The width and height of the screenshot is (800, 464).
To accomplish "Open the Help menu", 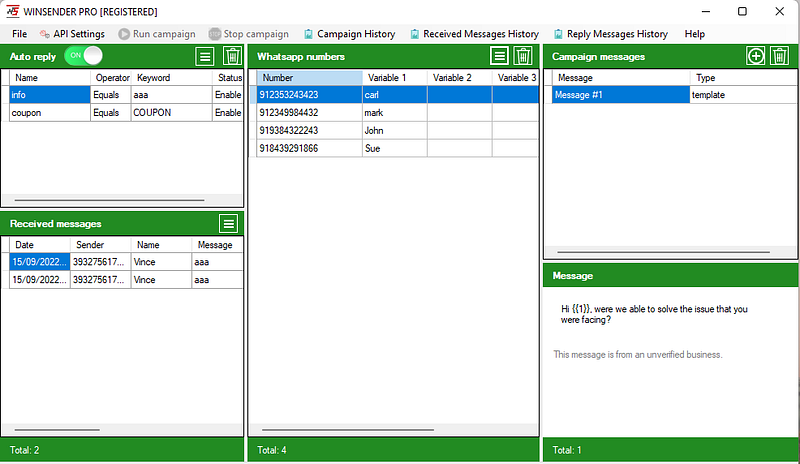I will tap(694, 34).
